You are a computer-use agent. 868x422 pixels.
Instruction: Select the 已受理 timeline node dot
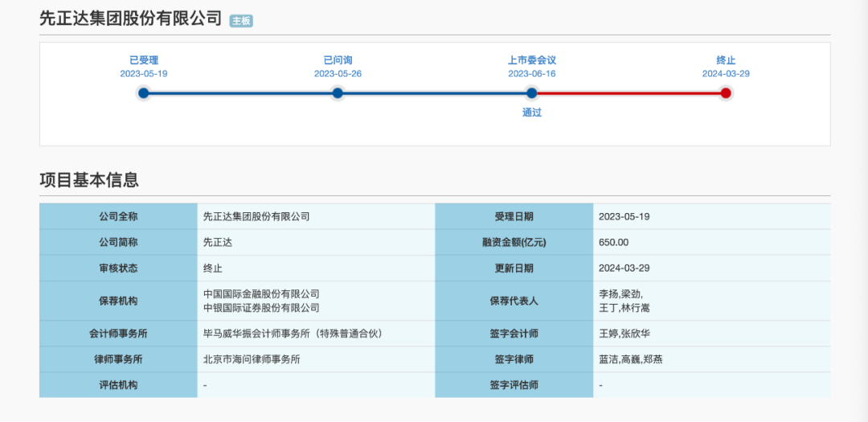143,93
